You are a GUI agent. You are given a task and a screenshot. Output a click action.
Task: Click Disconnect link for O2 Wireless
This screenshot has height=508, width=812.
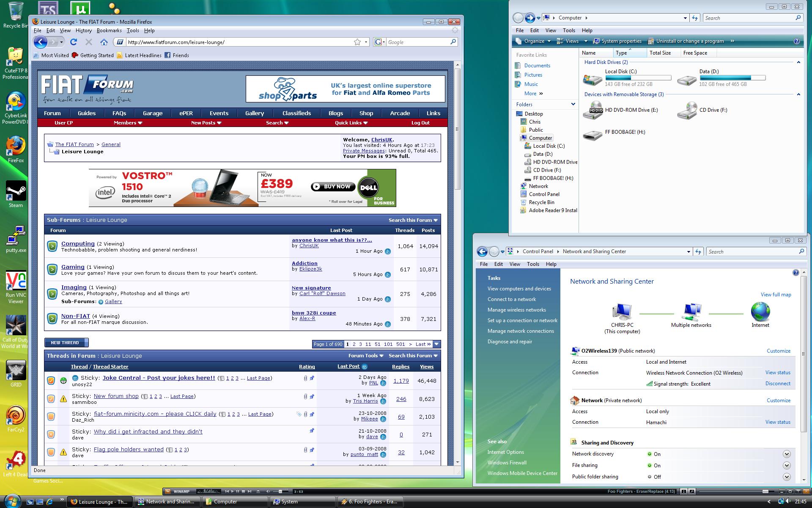778,384
